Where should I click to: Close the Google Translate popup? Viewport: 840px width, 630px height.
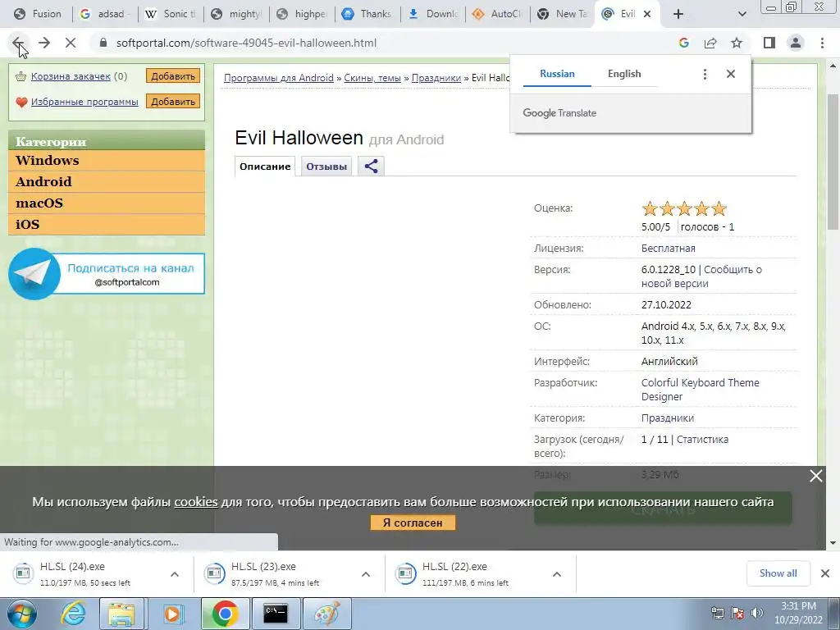pos(731,74)
